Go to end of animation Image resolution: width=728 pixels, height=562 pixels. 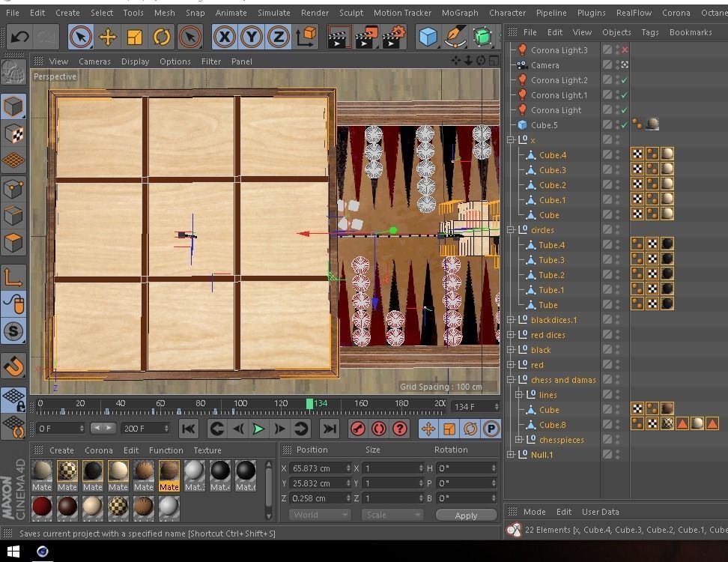coord(330,429)
